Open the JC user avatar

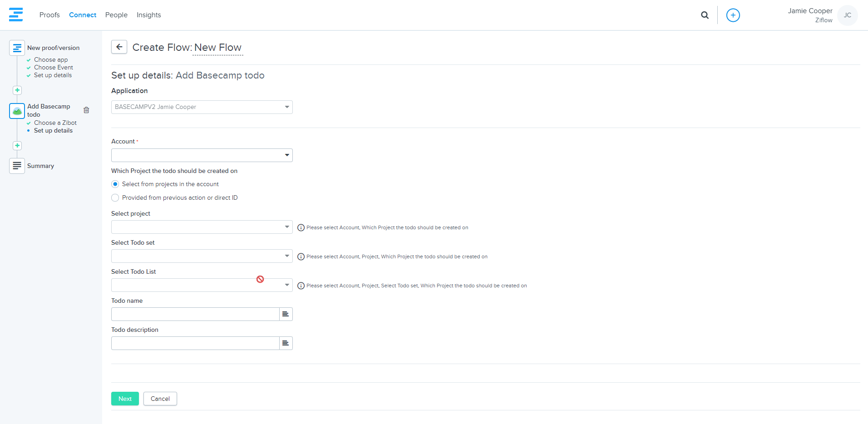(x=847, y=15)
